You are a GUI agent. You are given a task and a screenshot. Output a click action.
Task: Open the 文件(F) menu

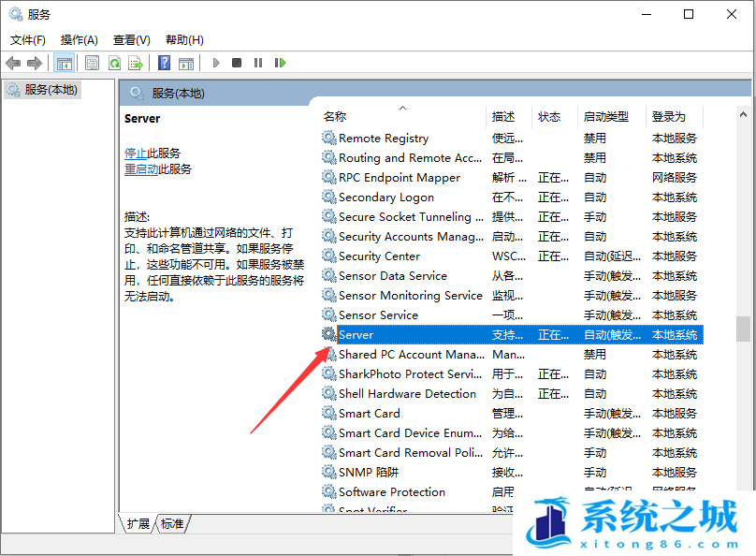pyautogui.click(x=28, y=40)
